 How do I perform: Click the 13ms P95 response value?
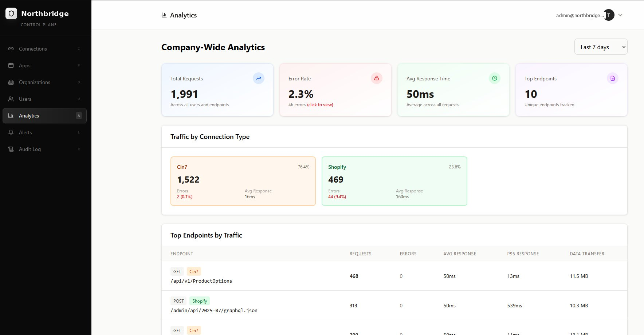point(513,276)
